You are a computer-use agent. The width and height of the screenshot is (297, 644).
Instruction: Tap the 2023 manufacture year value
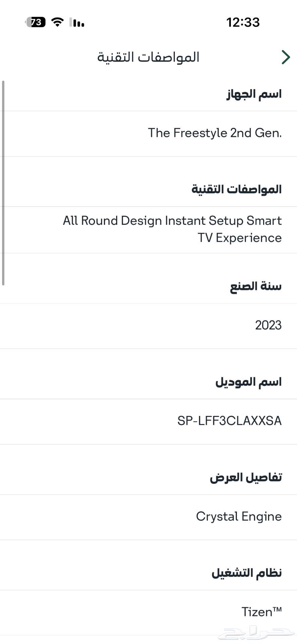pyautogui.click(x=268, y=325)
